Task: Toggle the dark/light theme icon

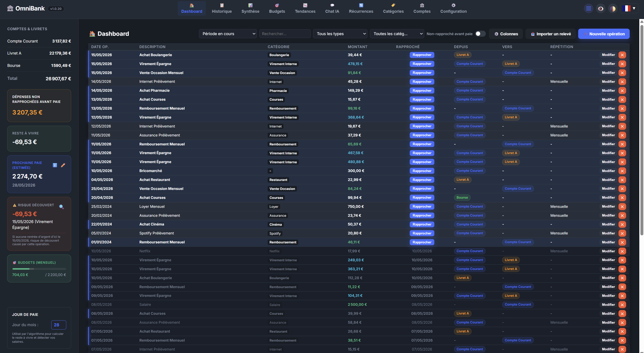Action: (612, 9)
